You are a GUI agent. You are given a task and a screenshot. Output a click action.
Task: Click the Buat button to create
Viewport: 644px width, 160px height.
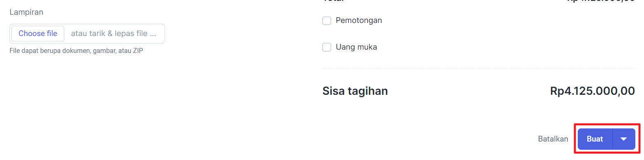tap(595, 139)
